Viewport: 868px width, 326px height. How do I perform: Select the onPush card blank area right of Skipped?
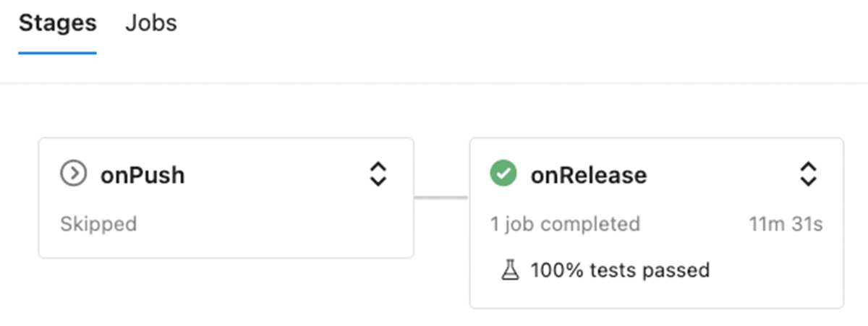click(275, 224)
